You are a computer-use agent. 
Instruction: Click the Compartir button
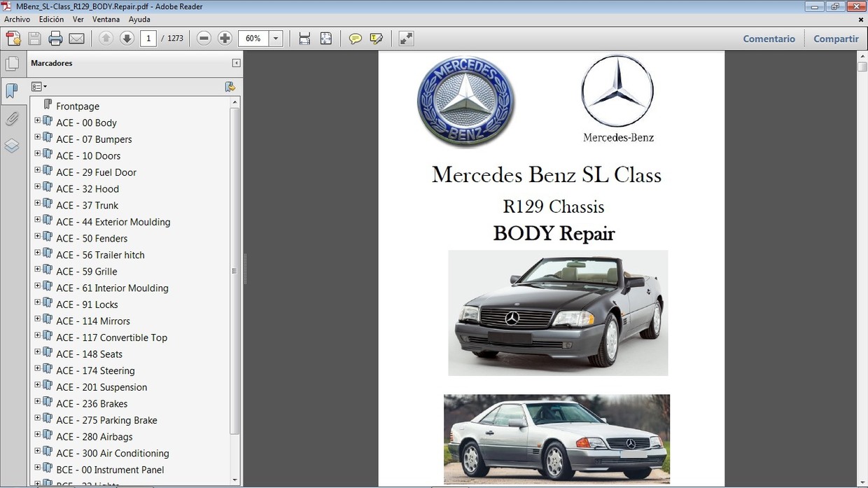click(x=836, y=39)
